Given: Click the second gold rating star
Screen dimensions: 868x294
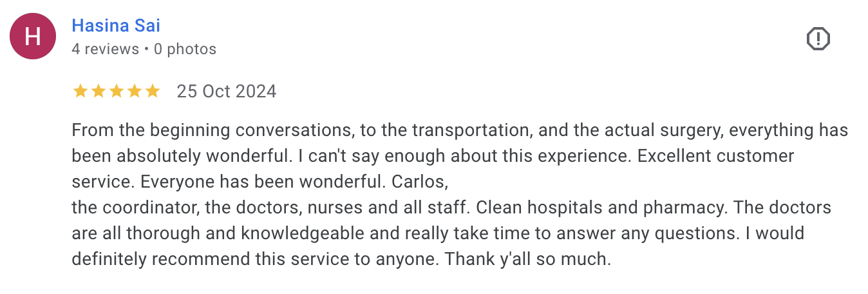Looking at the screenshot, I should 99,92.
